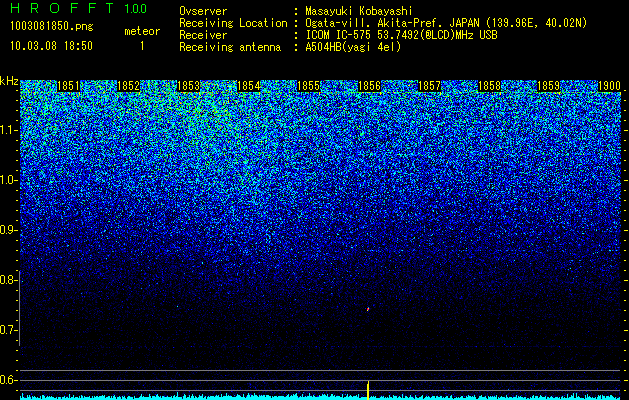Click the 'Receiving Location' label

click(233, 23)
